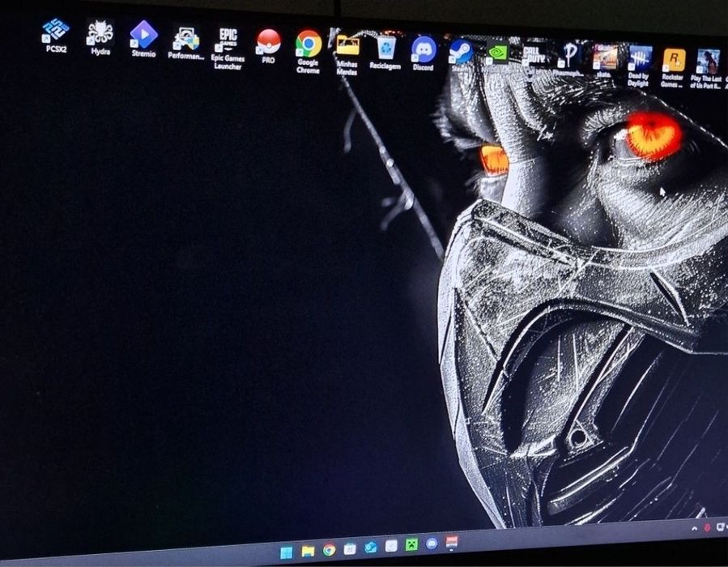The image size is (728, 567).
Task: Open Microsoft Store in taskbar
Action: point(350,549)
